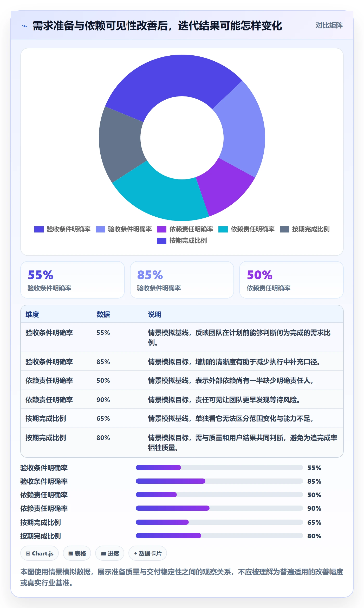Screen dimensions: 364x608
Task: Select the table description starting 情景模拟基线，反映团队
Action: click(x=239, y=338)
